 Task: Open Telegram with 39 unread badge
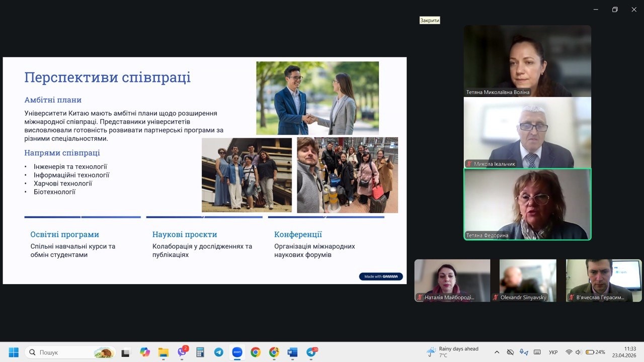pyautogui.click(x=311, y=352)
